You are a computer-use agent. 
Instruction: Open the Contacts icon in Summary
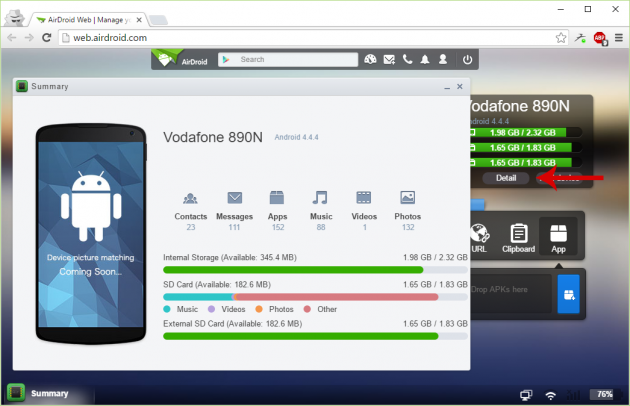pyautogui.click(x=190, y=198)
